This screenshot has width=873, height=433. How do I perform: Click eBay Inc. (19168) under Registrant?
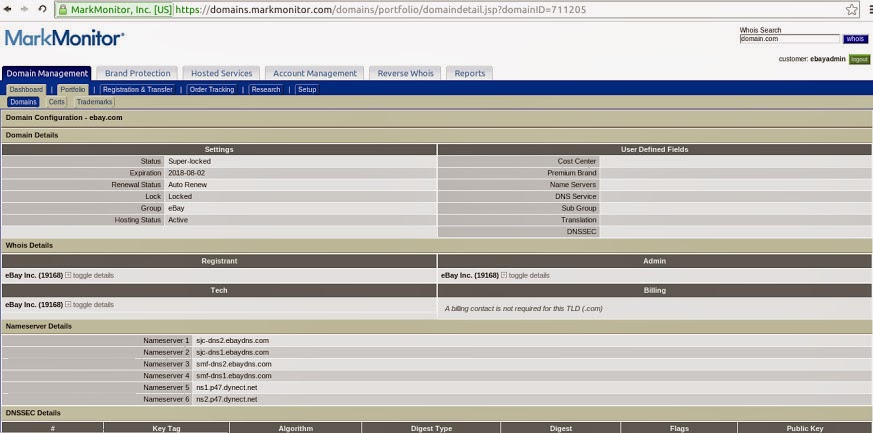click(x=34, y=275)
